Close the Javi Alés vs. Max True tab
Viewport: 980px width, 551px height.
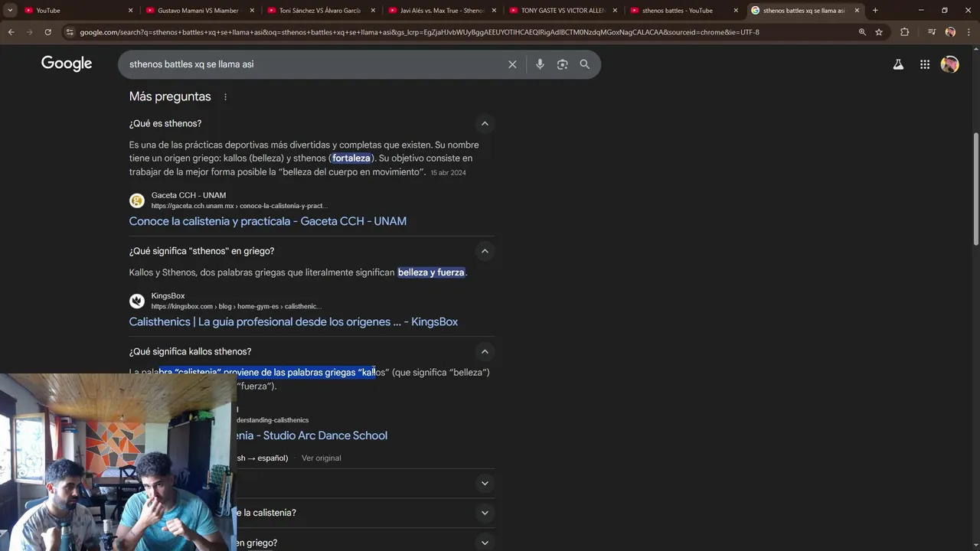(x=494, y=10)
